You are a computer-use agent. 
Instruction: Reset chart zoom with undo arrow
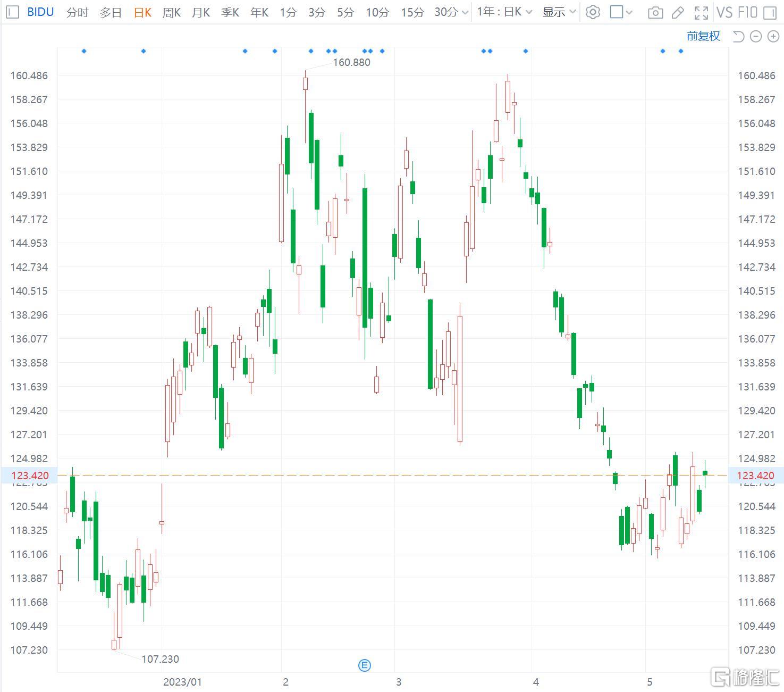pos(738,36)
